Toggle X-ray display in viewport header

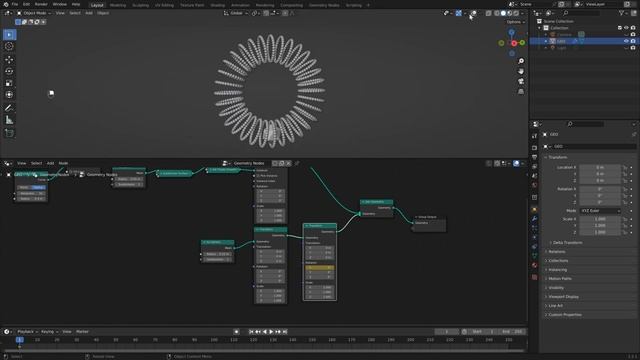(488, 13)
